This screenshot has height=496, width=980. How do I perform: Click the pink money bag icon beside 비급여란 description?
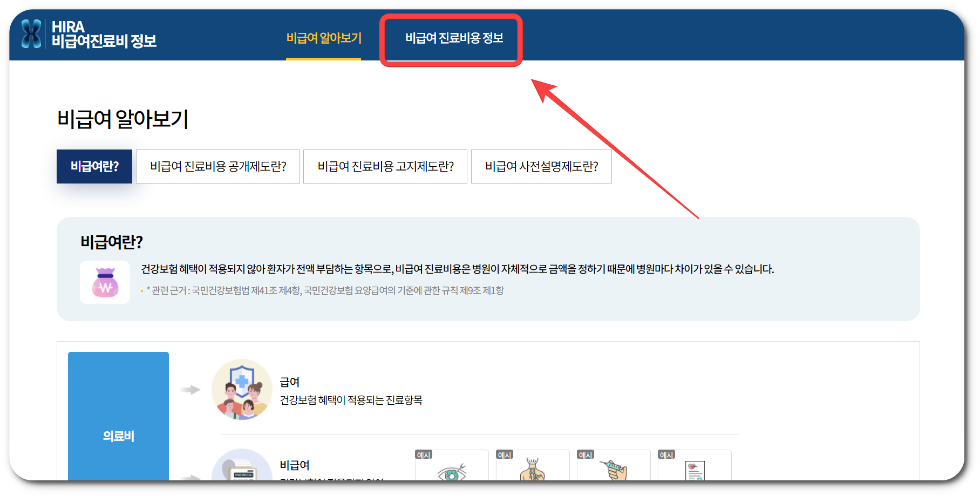pos(105,282)
